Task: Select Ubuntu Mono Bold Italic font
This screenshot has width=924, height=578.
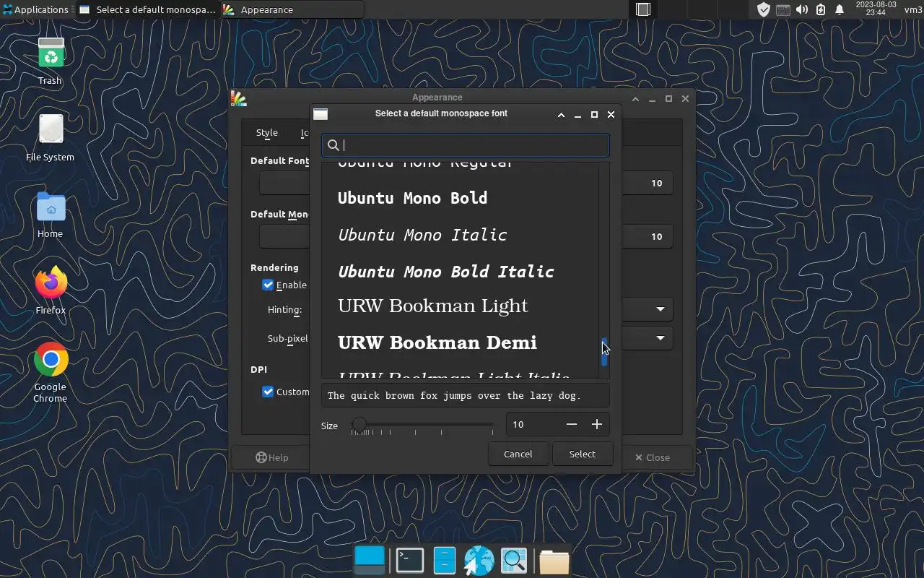Action: pos(460,272)
